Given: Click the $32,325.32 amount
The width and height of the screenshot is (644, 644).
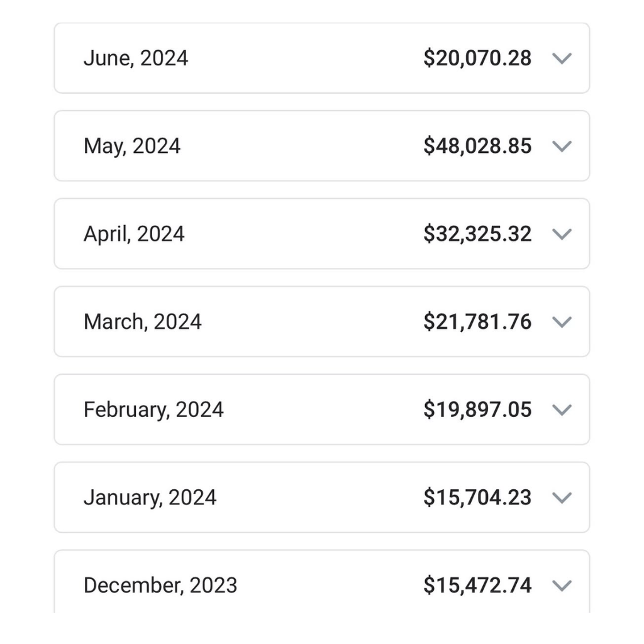Looking at the screenshot, I should pos(477,234).
